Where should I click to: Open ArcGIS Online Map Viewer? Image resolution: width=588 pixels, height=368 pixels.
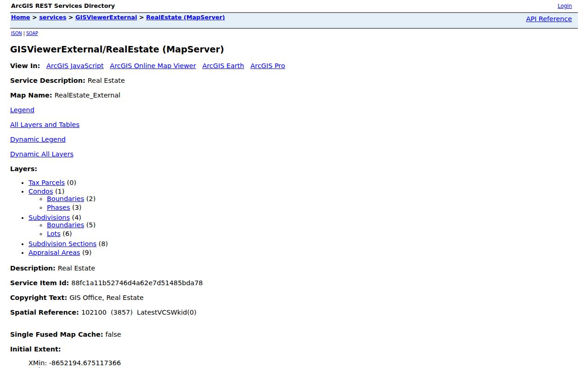point(153,66)
